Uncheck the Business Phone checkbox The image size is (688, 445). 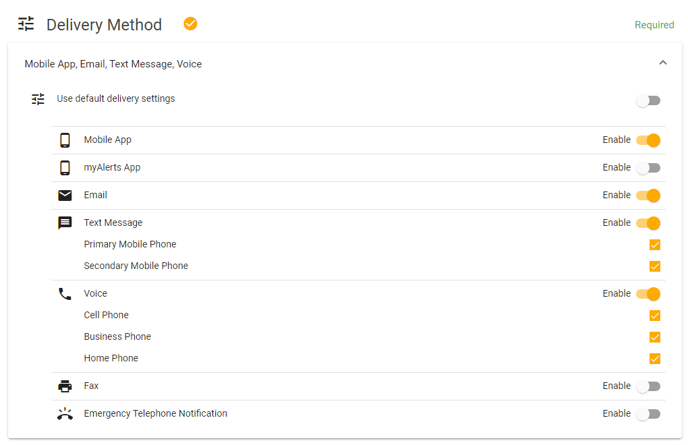[x=655, y=337]
